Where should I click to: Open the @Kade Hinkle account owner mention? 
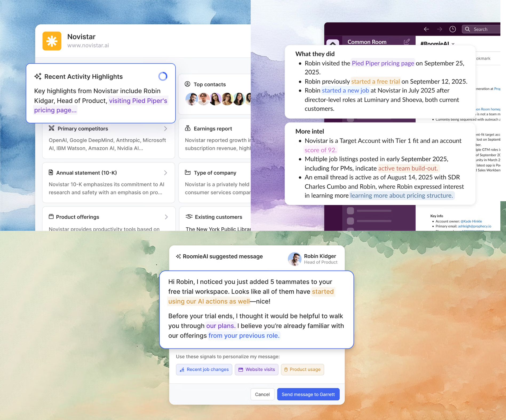point(471,221)
